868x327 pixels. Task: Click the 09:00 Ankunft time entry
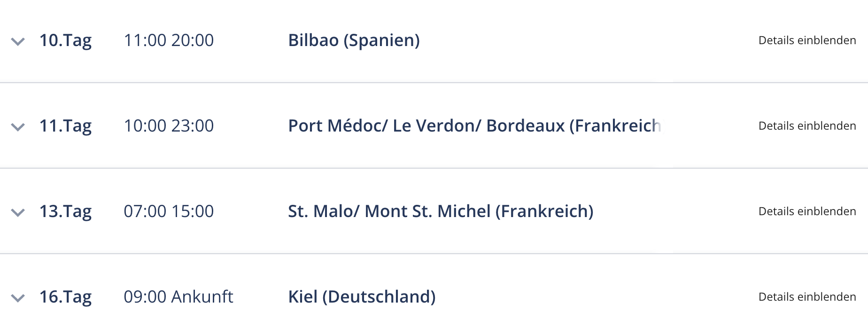pyautogui.click(x=178, y=297)
